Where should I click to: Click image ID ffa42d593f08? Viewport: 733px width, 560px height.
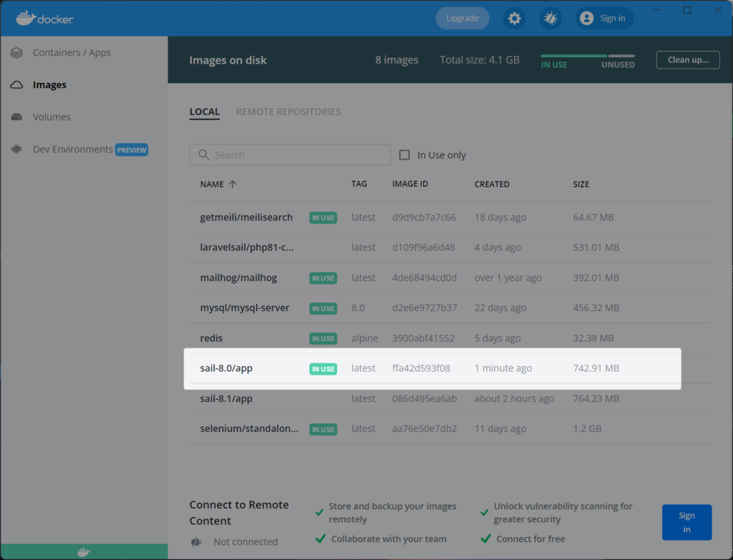click(421, 368)
